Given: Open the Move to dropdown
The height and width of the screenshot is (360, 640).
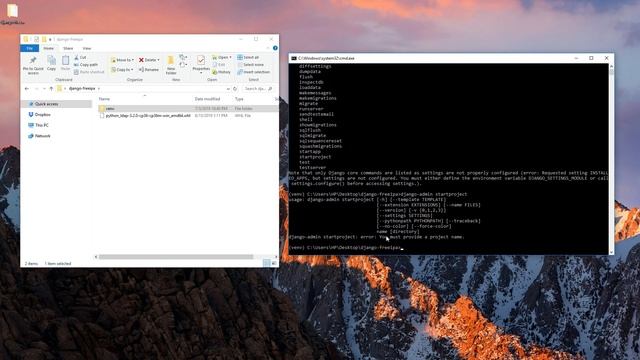Looking at the screenshot, I should (x=122, y=60).
